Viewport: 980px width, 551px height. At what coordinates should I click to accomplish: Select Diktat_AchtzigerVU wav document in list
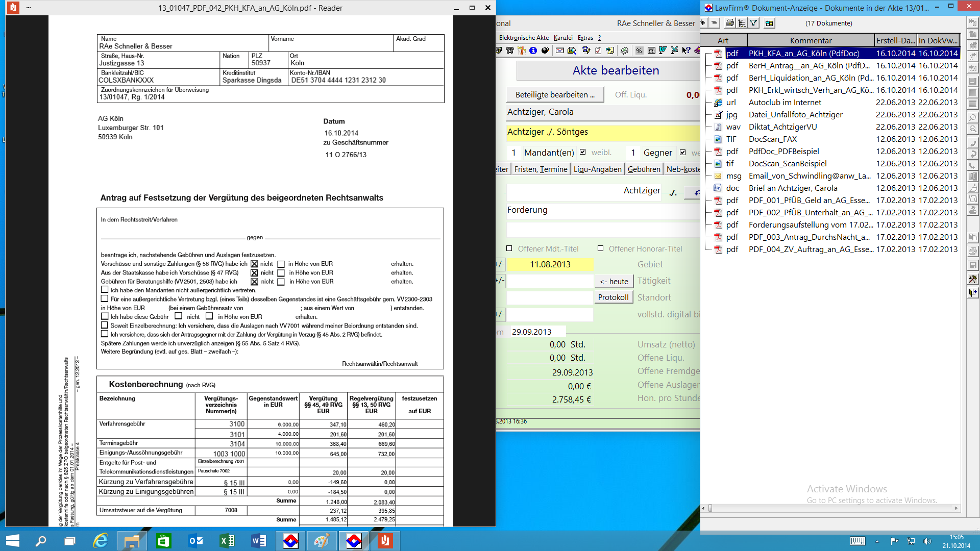click(782, 127)
